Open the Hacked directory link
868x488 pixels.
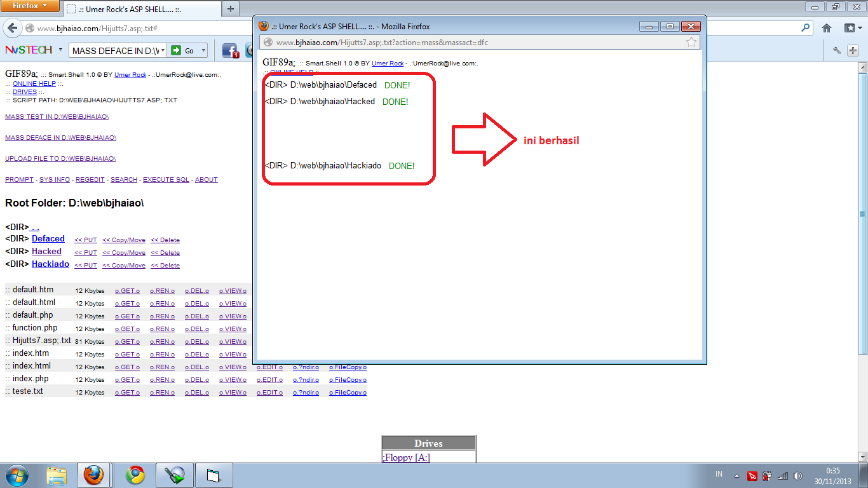click(x=46, y=252)
